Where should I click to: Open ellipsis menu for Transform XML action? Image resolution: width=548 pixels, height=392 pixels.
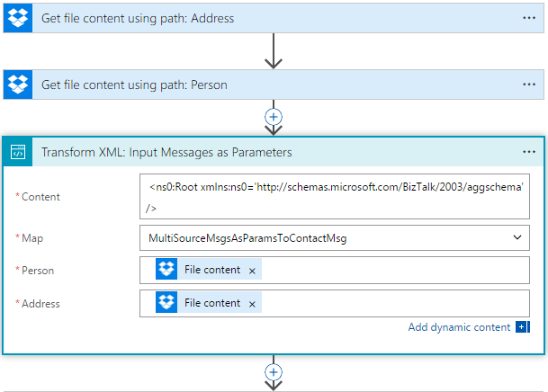529,152
